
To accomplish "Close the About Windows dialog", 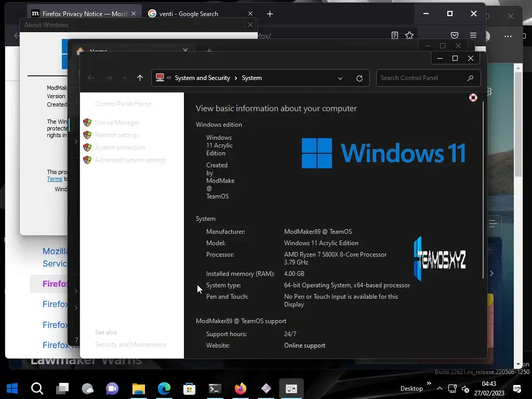I will (x=250, y=24).
